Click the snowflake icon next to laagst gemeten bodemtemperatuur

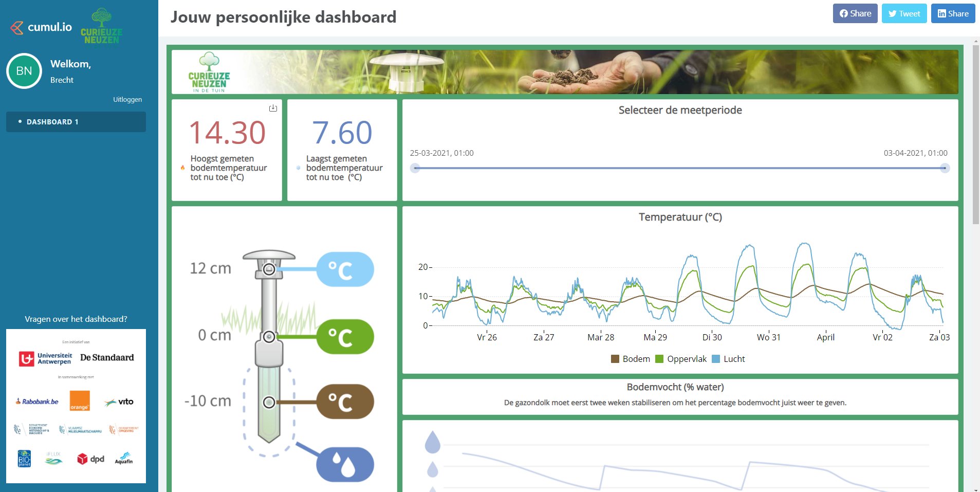(299, 167)
